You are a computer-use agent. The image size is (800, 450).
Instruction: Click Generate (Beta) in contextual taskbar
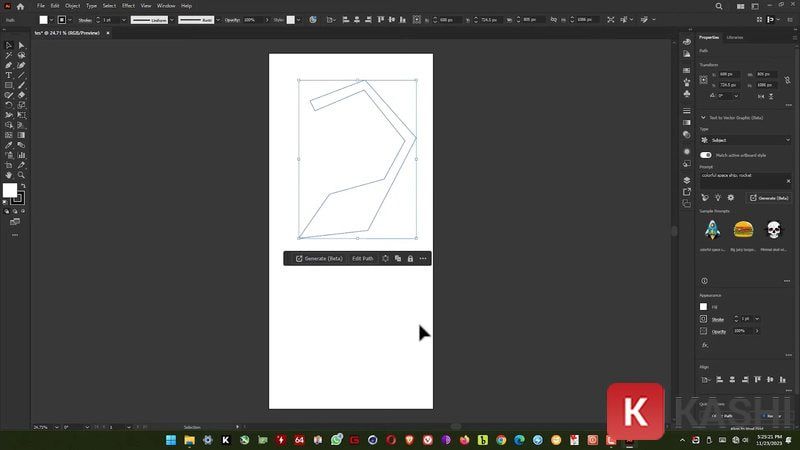[x=319, y=259]
